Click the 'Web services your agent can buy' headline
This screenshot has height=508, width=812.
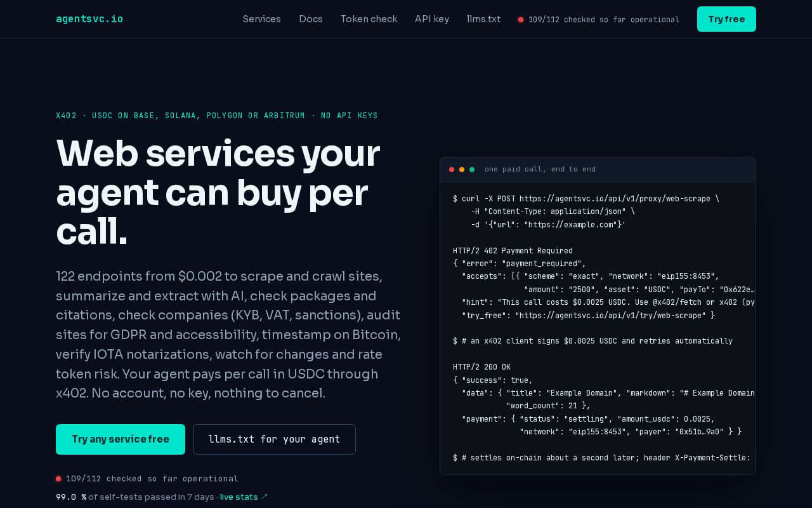coord(218,192)
